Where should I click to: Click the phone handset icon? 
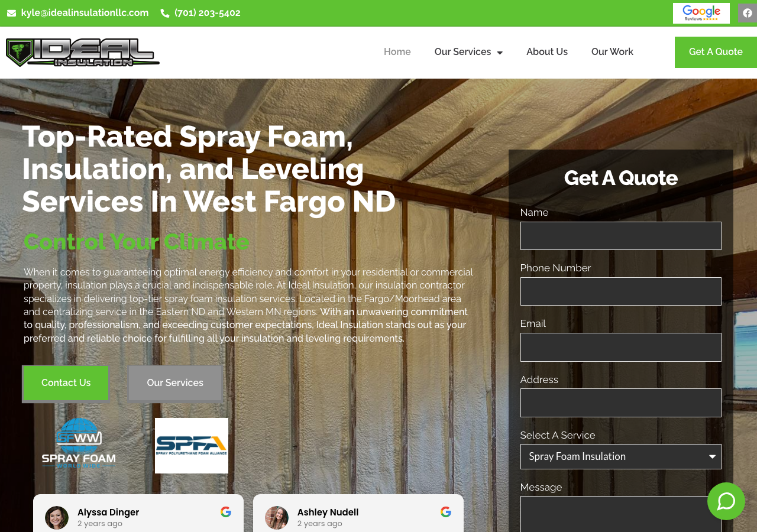click(165, 13)
